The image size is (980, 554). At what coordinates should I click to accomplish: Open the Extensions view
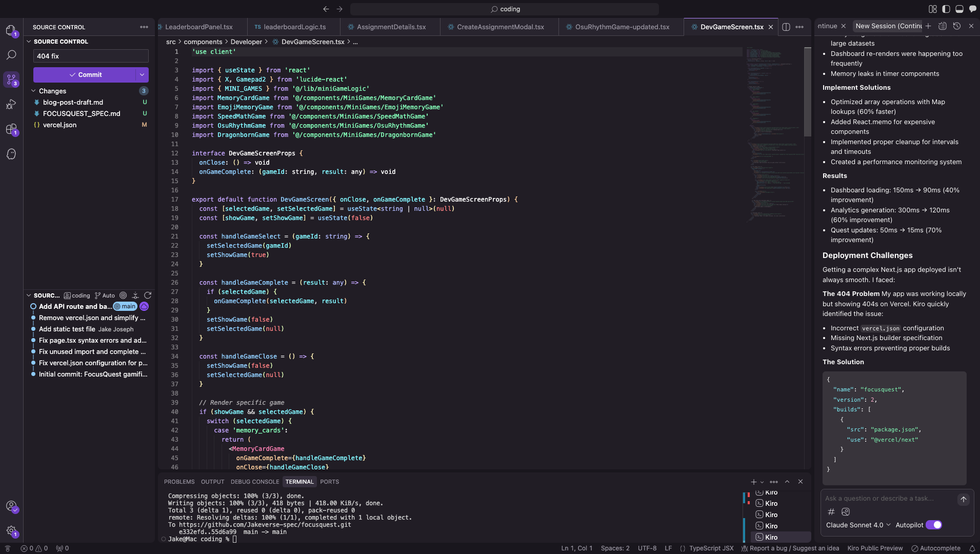tap(11, 129)
